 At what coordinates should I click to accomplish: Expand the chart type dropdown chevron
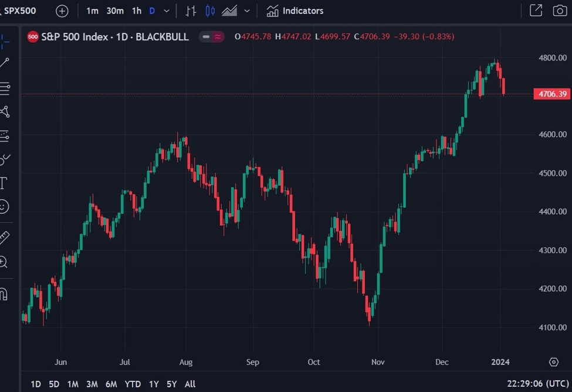point(247,11)
